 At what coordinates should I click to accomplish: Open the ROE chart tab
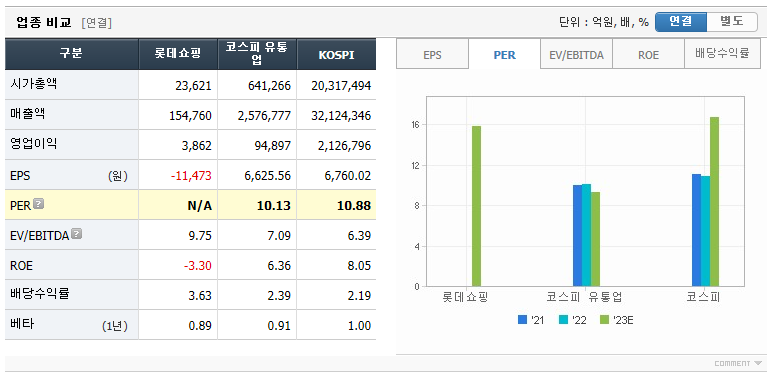tap(648, 55)
